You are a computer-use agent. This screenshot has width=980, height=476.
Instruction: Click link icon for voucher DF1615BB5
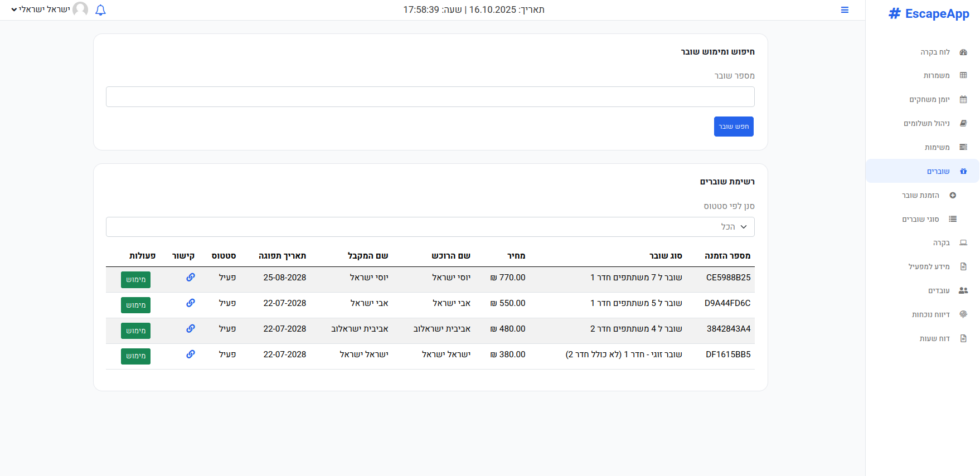click(x=191, y=354)
